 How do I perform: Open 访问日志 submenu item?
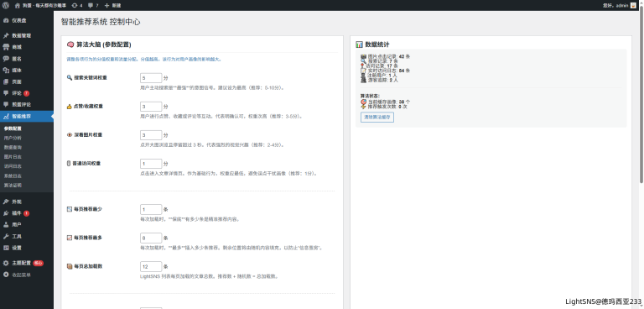tap(13, 166)
